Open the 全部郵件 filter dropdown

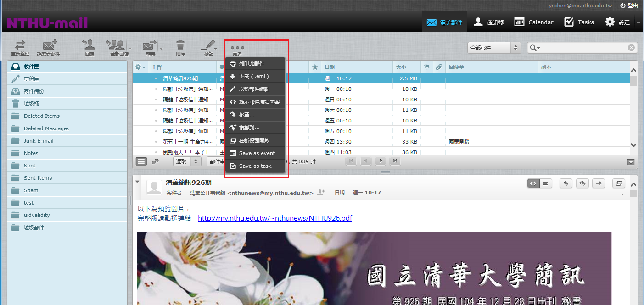[493, 48]
